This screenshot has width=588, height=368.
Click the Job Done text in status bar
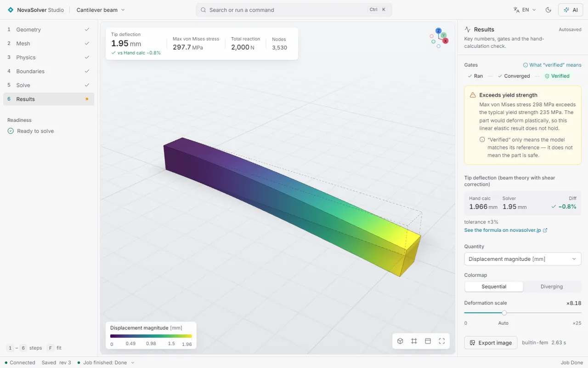(572, 362)
